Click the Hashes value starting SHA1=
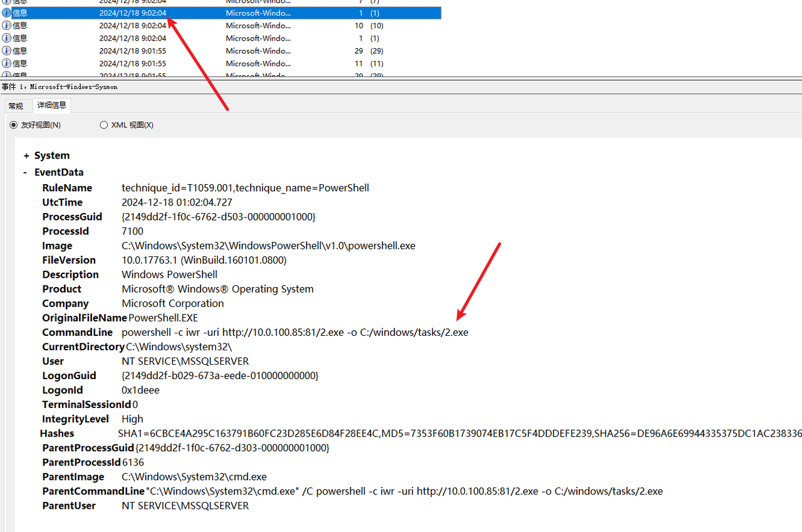This screenshot has width=802, height=532. 459,433
